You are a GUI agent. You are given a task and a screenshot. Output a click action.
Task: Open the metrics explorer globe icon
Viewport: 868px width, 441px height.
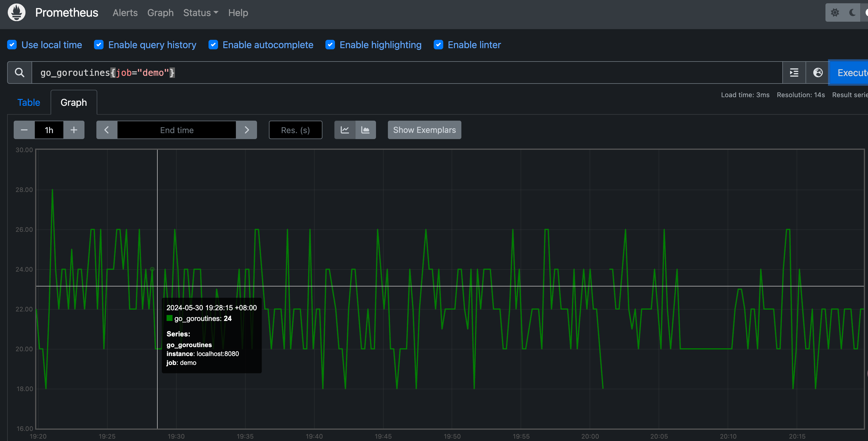tap(817, 73)
